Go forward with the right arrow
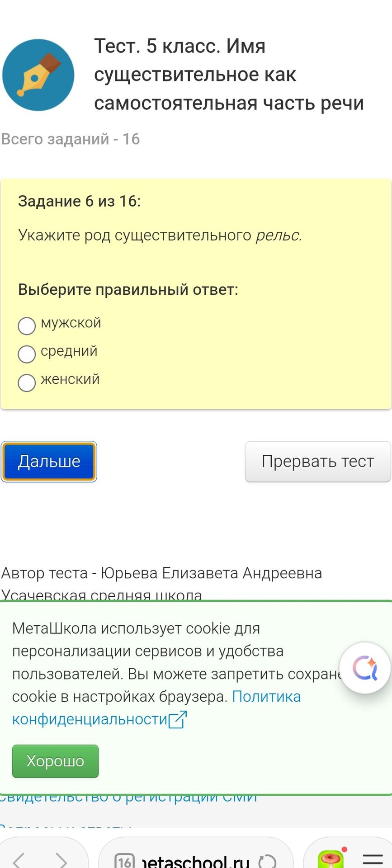The image size is (392, 868). [61, 861]
